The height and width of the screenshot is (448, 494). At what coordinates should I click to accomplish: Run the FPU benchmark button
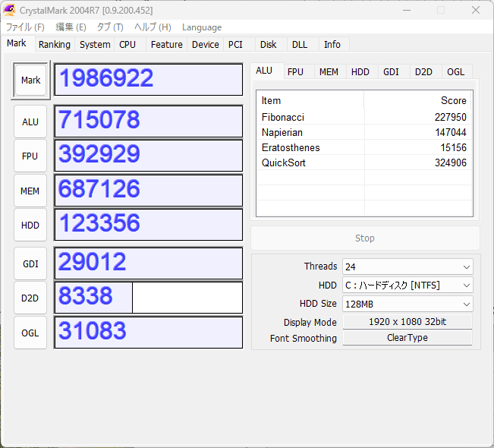[x=30, y=156]
